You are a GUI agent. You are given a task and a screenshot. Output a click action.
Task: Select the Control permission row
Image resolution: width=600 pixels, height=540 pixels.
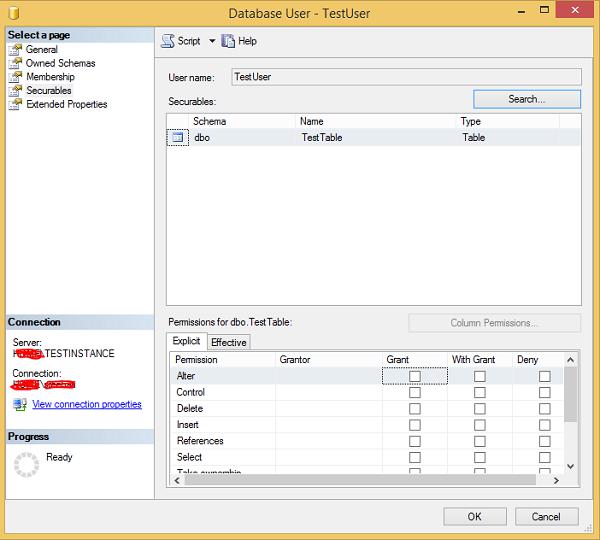(367, 392)
